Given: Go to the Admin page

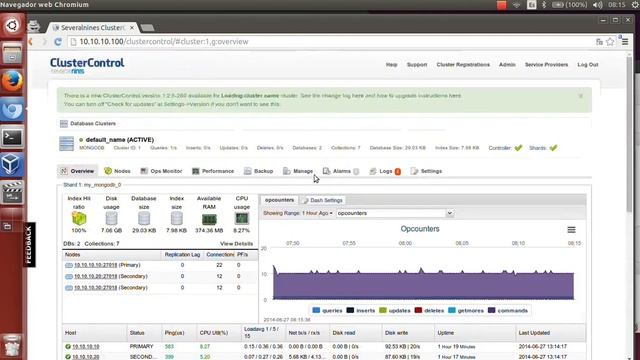Looking at the screenshot, I should [x=507, y=64].
